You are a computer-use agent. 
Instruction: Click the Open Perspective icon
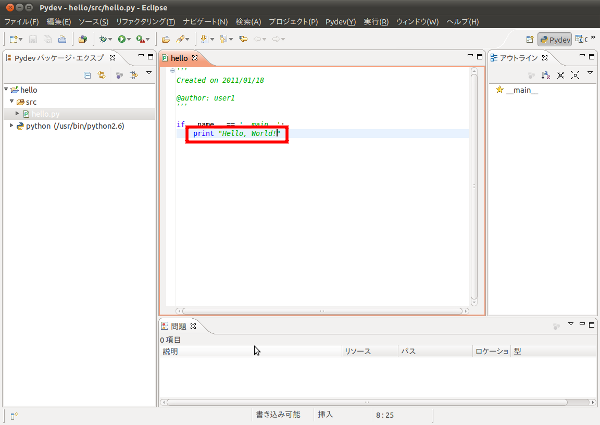530,39
